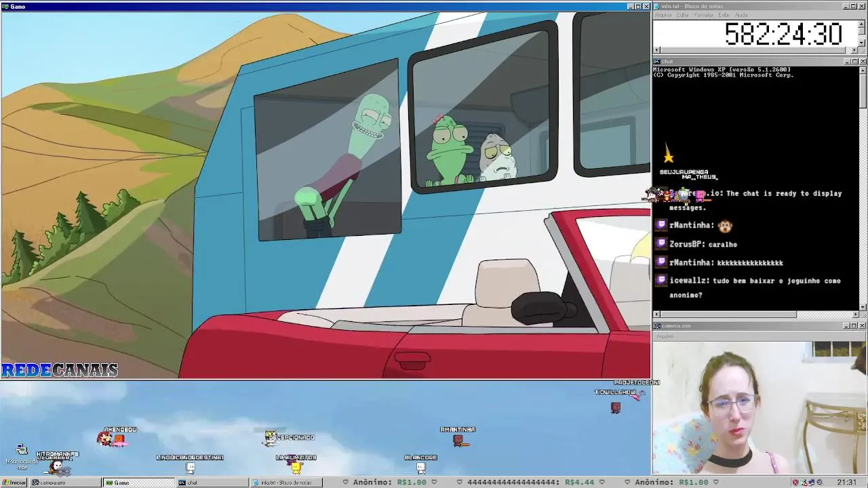The width and height of the screenshot is (868, 488).
Task: Click Twitch badge beside ZorusBP message
Action: pos(661,243)
